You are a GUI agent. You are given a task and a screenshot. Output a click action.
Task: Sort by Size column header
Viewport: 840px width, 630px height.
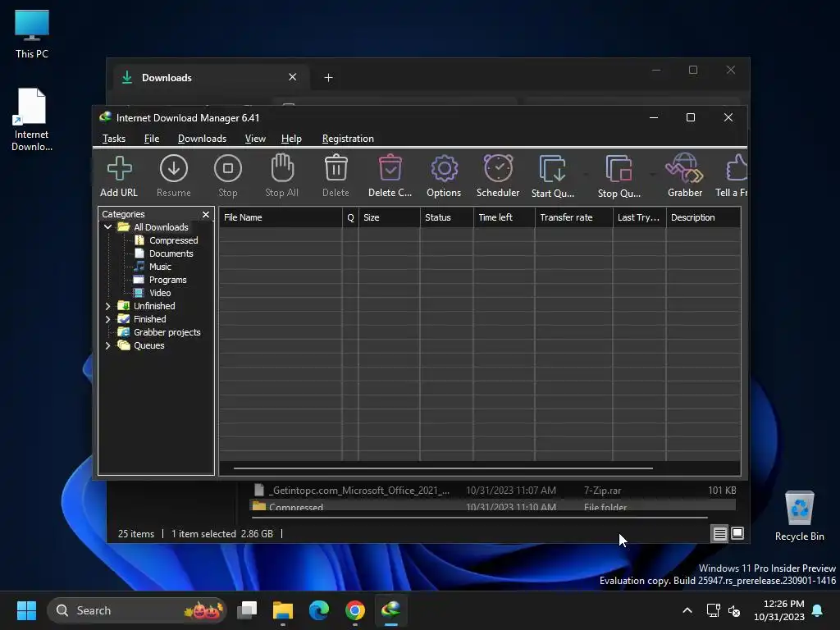click(x=390, y=217)
